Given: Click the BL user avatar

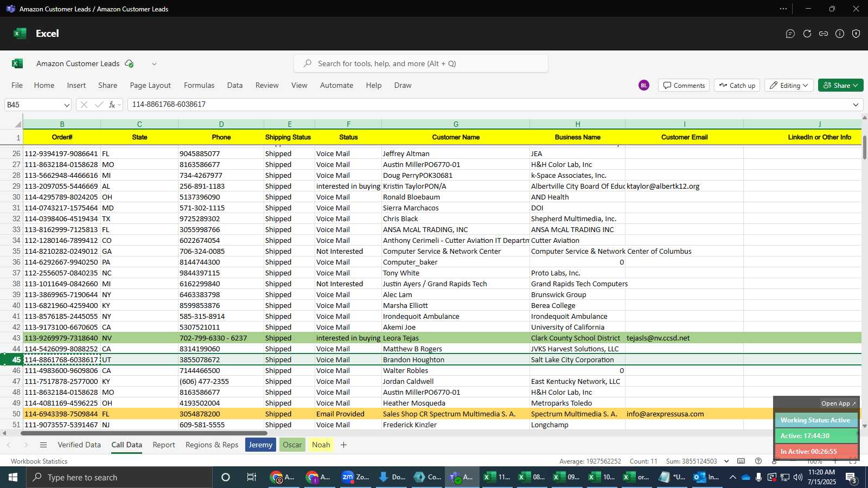Looking at the screenshot, I should tap(644, 85).
